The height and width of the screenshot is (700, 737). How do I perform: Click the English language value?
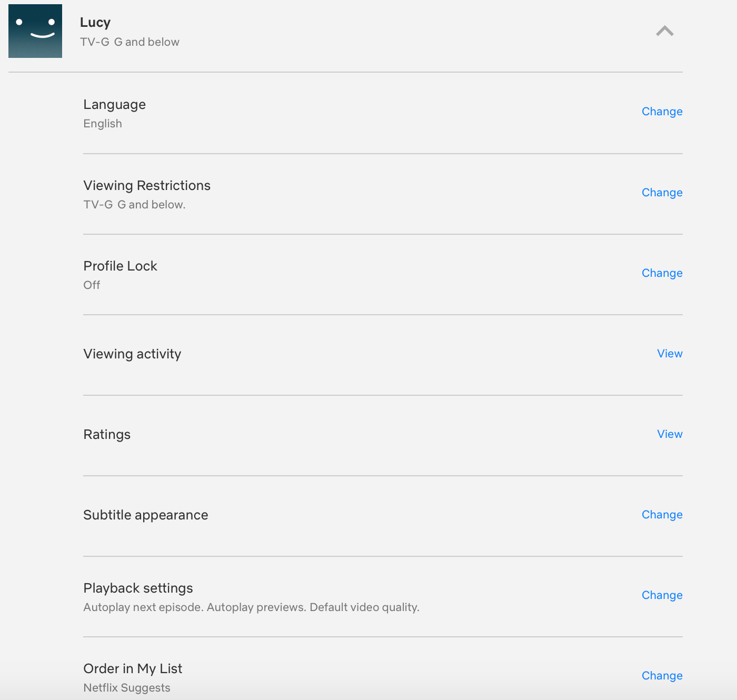(103, 124)
